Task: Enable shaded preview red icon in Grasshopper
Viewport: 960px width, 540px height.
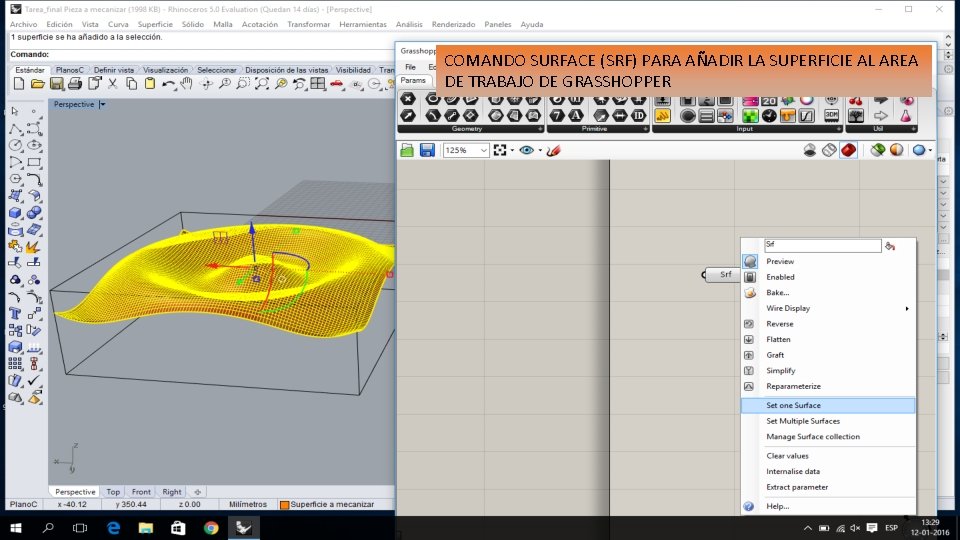Action: coord(848,150)
